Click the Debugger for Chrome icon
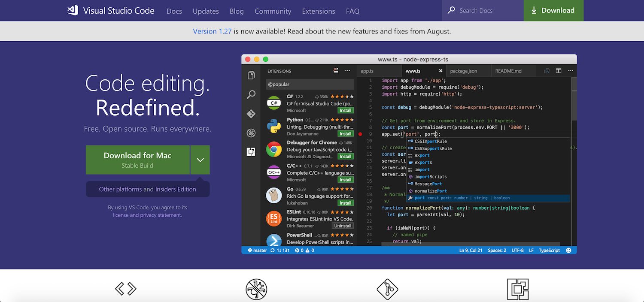The image size is (644, 302). tap(273, 150)
